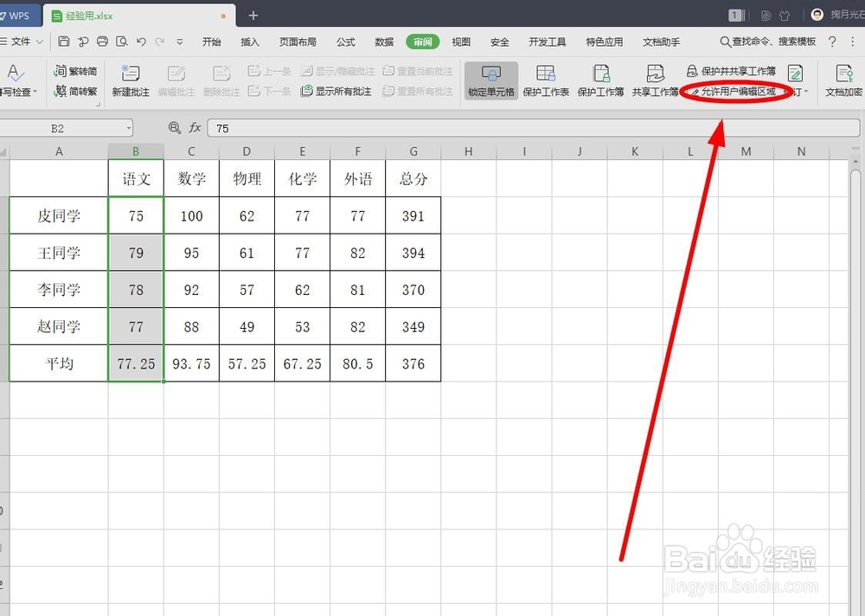Expand the arrow next to 文件
The height and width of the screenshot is (616, 865).
point(39,42)
